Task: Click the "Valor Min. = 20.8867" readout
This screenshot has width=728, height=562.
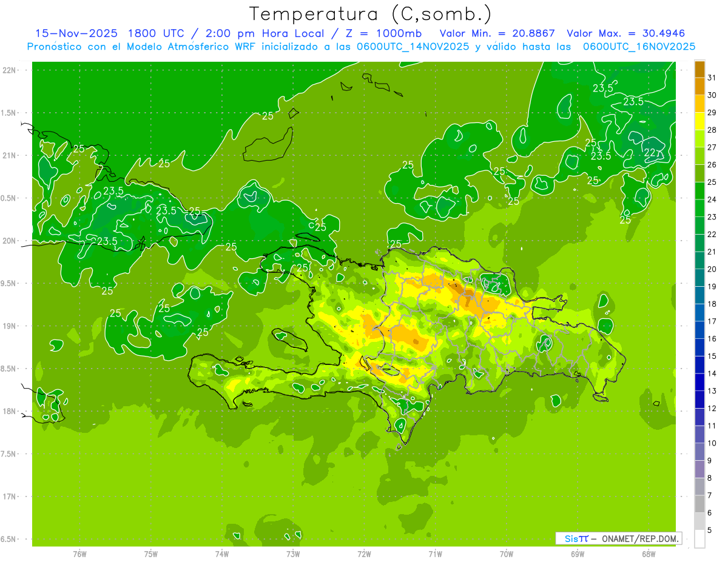Action: pyautogui.click(x=497, y=33)
